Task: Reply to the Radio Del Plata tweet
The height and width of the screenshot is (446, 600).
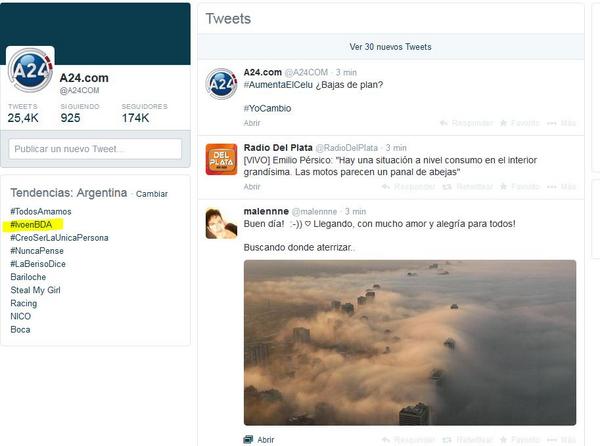Action: pos(408,186)
